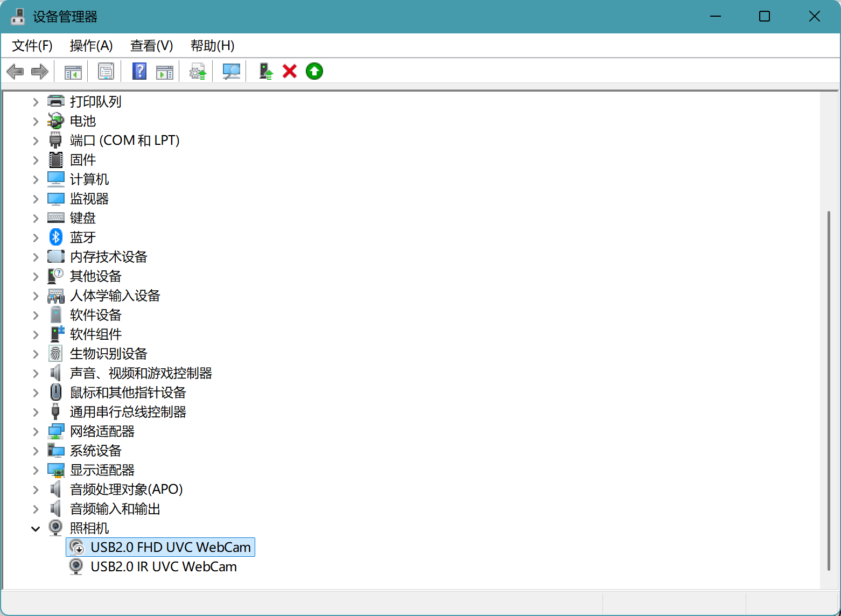The image size is (841, 616).
Task: Expand the 内存技术设备 category
Action: click(x=36, y=256)
